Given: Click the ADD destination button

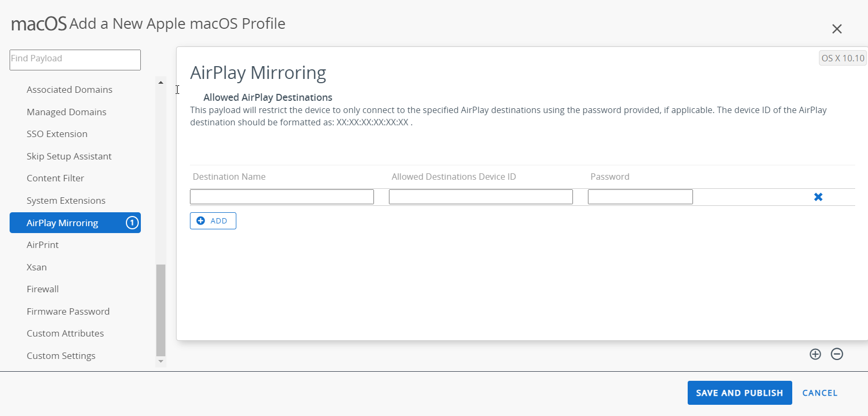Looking at the screenshot, I should [213, 221].
